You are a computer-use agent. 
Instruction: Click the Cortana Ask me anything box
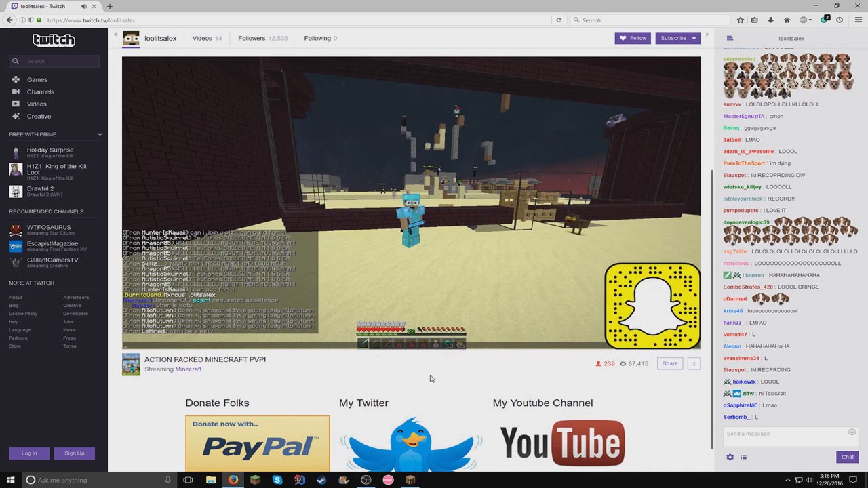tap(98, 480)
